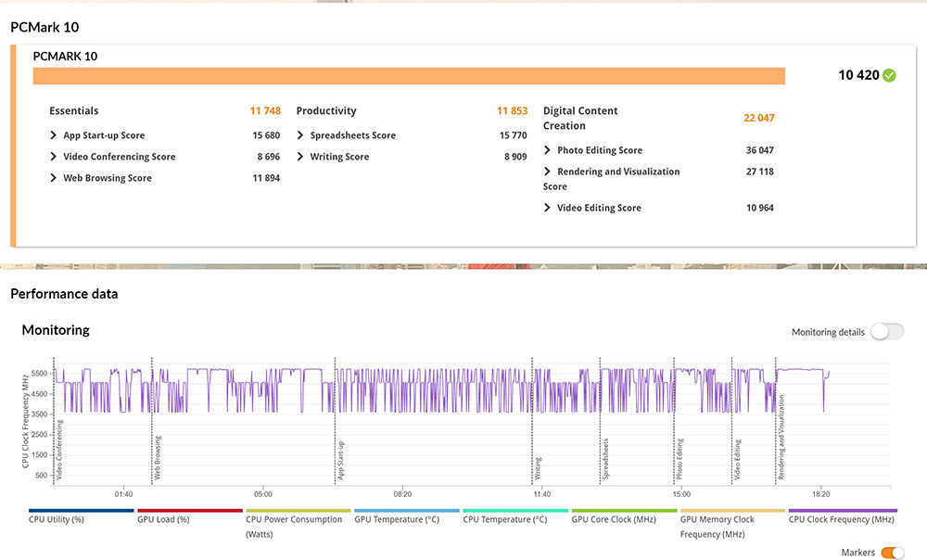927x560 pixels.
Task: Toggle the Monitoring details switch
Action: pos(886,332)
